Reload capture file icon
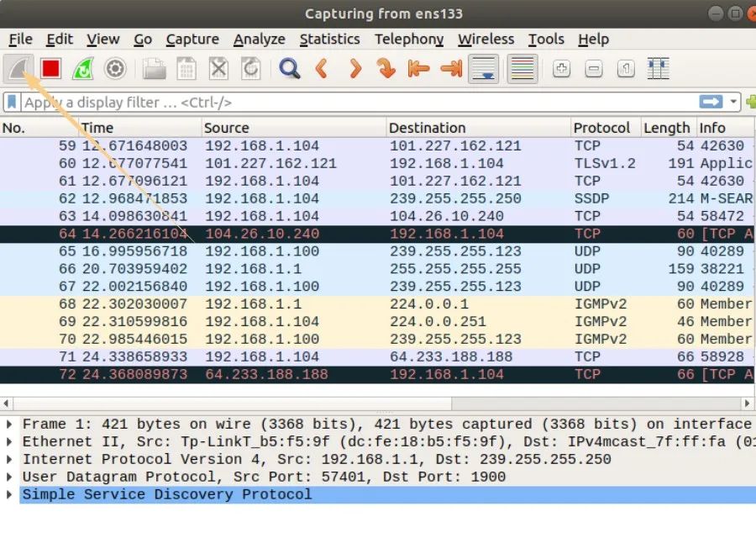The width and height of the screenshot is (756, 538). [x=250, y=69]
